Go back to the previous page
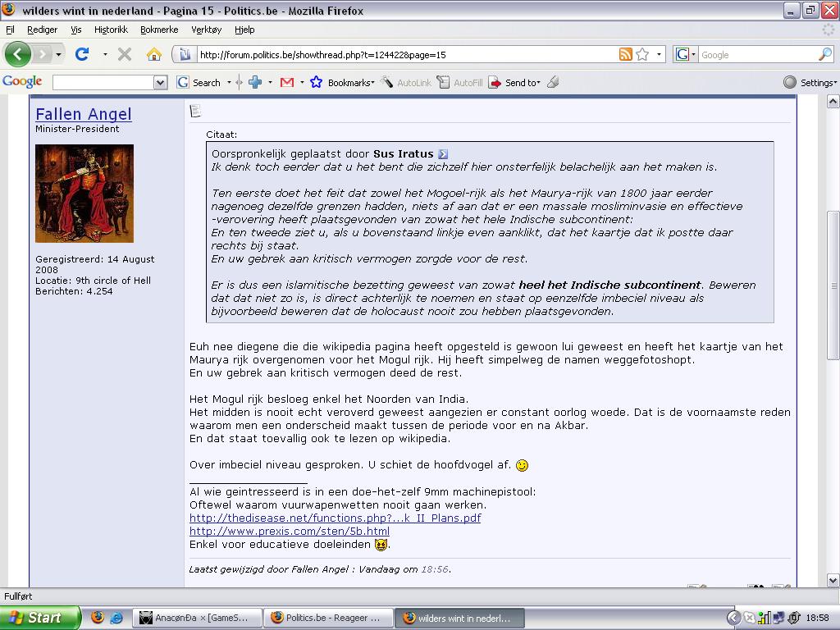 pos(18,54)
